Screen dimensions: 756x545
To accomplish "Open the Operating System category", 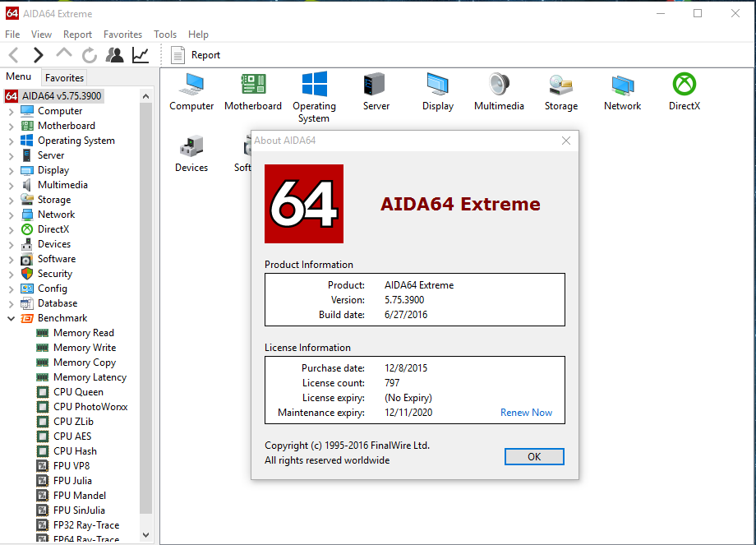I will tap(314, 90).
